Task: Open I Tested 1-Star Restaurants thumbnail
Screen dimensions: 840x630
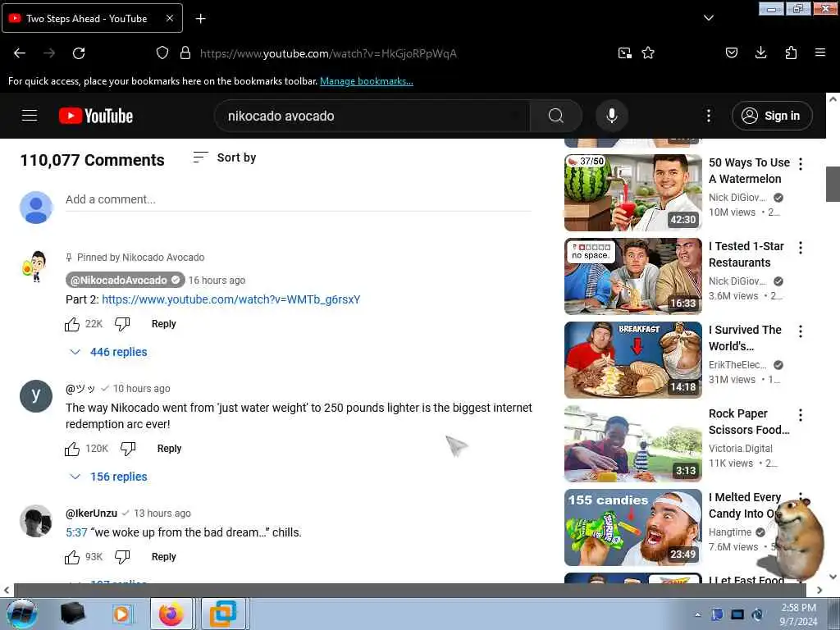Action: [x=632, y=276]
